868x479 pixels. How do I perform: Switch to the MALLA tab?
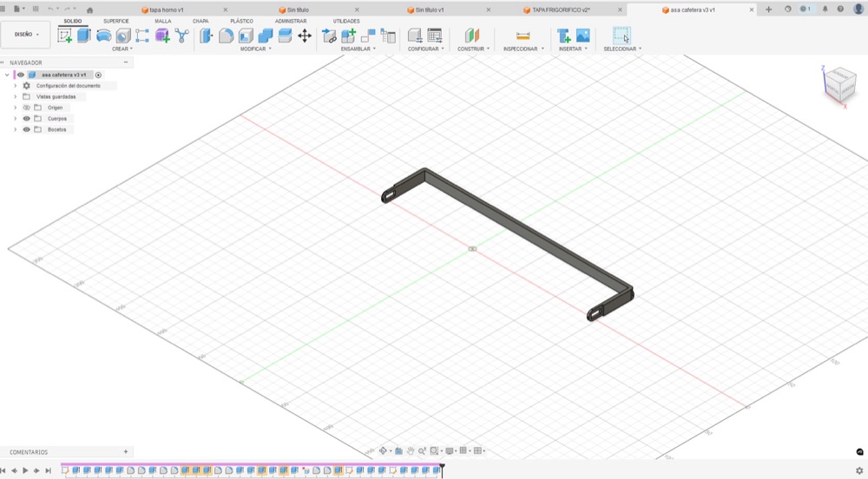click(x=163, y=21)
